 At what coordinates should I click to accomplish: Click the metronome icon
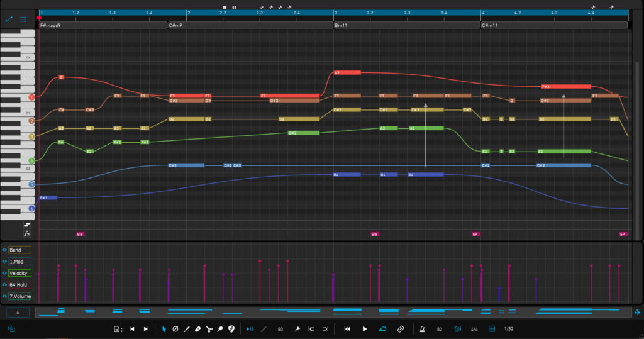[422, 329]
